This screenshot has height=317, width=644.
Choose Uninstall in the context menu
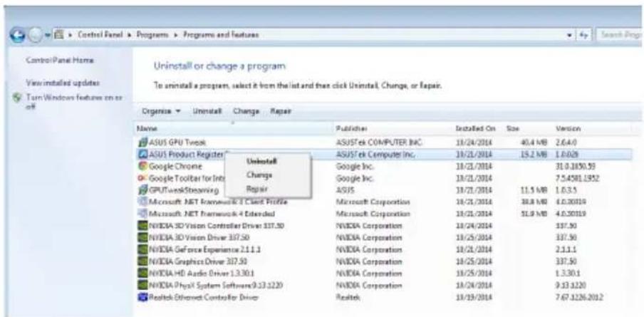[x=261, y=162]
